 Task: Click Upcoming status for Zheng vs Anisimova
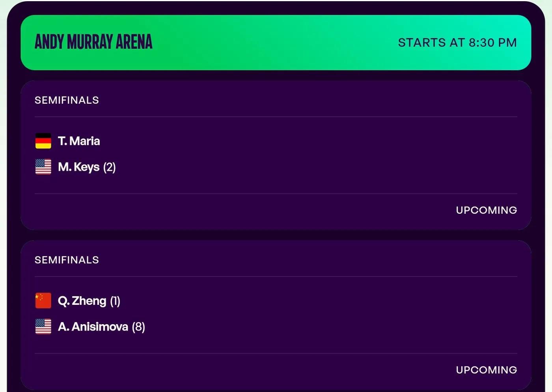(x=487, y=370)
